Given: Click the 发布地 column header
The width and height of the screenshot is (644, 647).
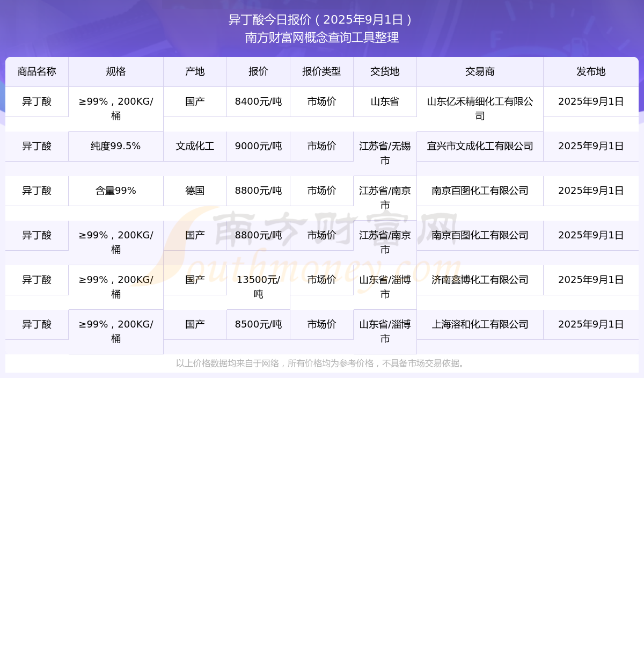Looking at the screenshot, I should tap(591, 72).
